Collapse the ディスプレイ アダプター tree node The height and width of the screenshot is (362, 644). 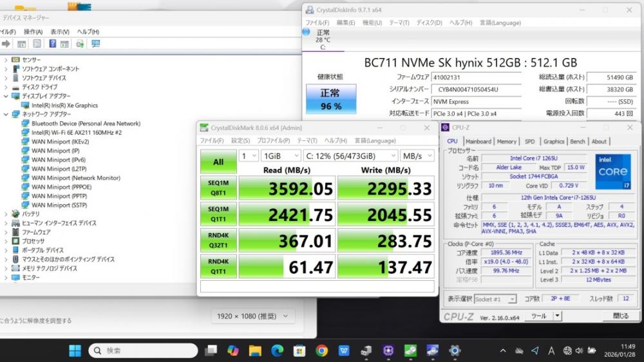(6, 96)
